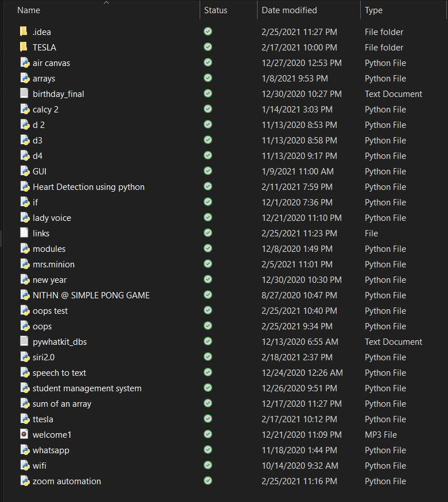Select the file named d3
The width and height of the screenshot is (448, 502).
pos(37,140)
